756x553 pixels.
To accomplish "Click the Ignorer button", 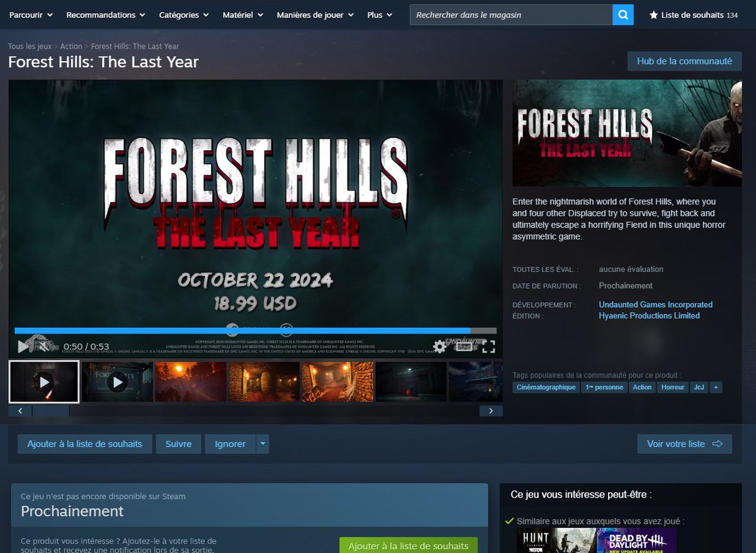I will coord(230,444).
